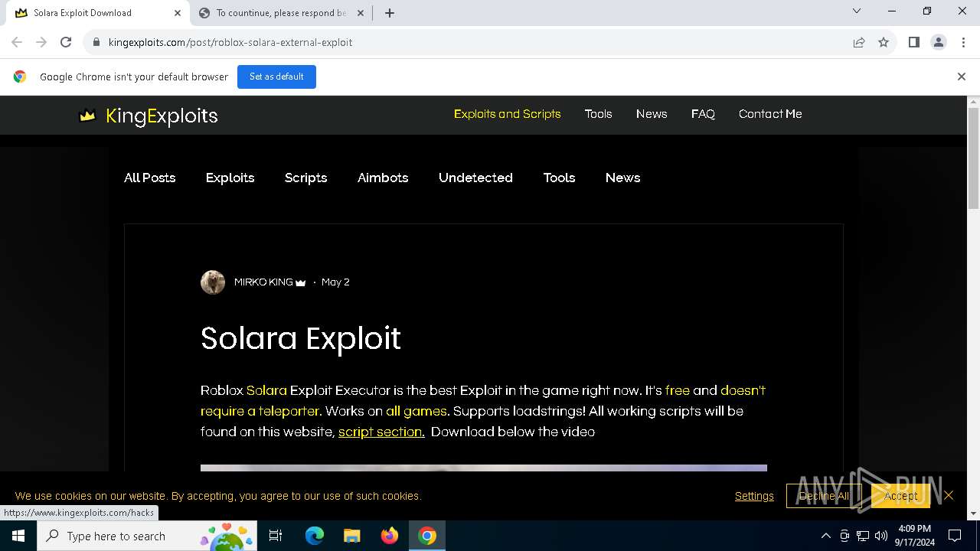The width and height of the screenshot is (980, 551).
Task: Open the News header menu item
Action: [x=652, y=114]
